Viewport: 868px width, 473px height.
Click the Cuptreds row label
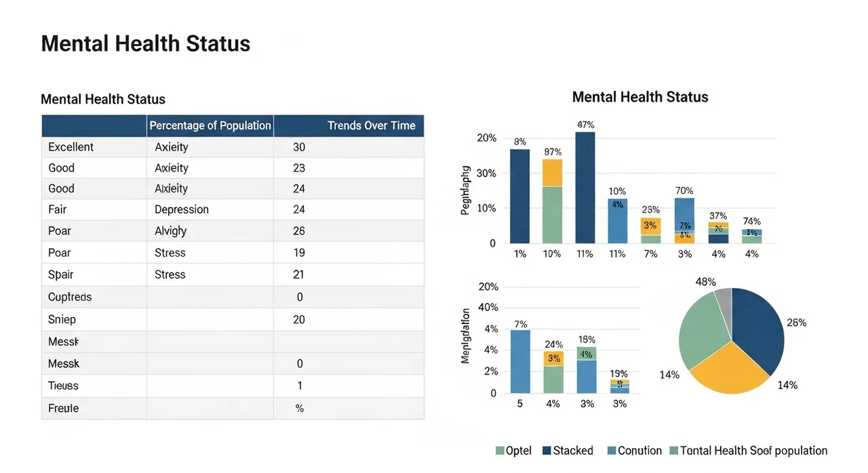pos(70,297)
